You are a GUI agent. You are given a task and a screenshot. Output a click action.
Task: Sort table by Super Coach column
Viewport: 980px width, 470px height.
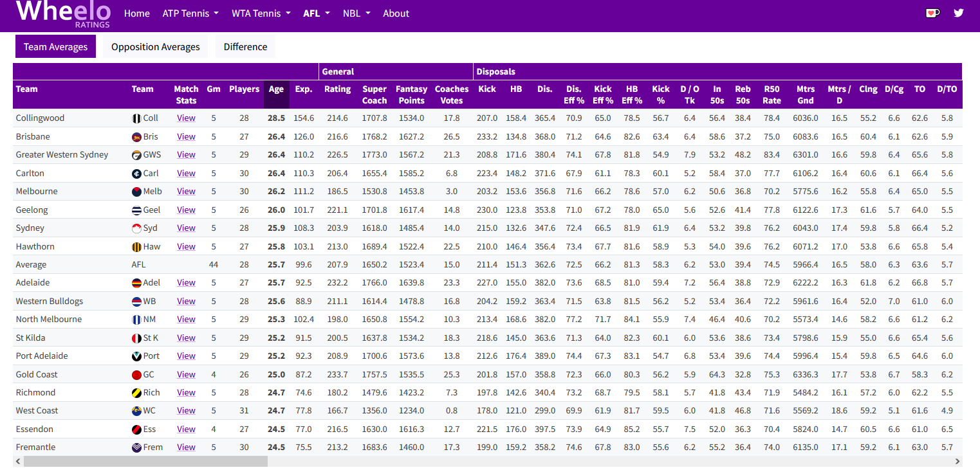[x=374, y=95]
